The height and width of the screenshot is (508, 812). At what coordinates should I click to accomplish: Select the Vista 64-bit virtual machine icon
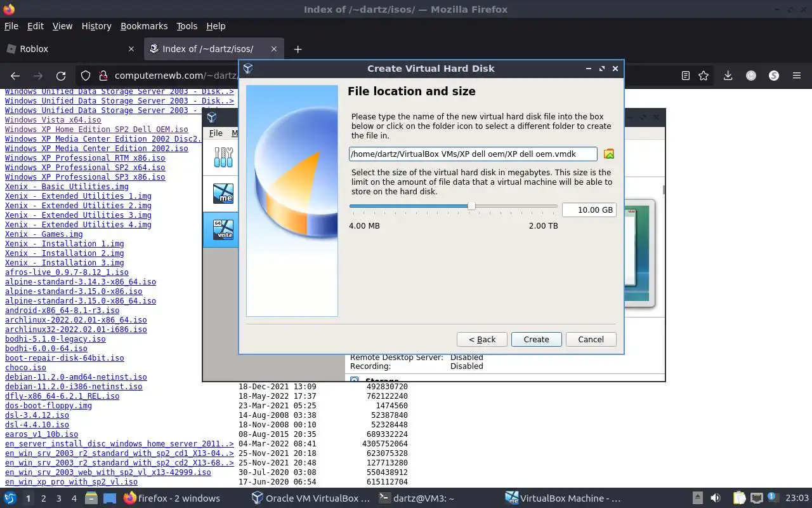pos(223,229)
